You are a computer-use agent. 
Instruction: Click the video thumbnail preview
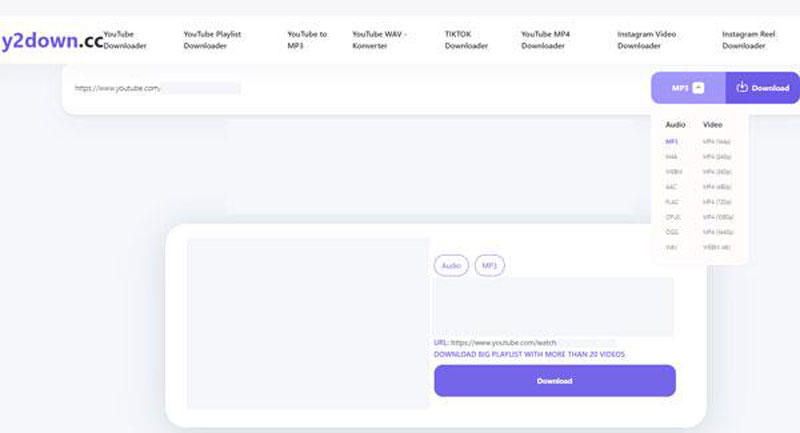[308, 323]
